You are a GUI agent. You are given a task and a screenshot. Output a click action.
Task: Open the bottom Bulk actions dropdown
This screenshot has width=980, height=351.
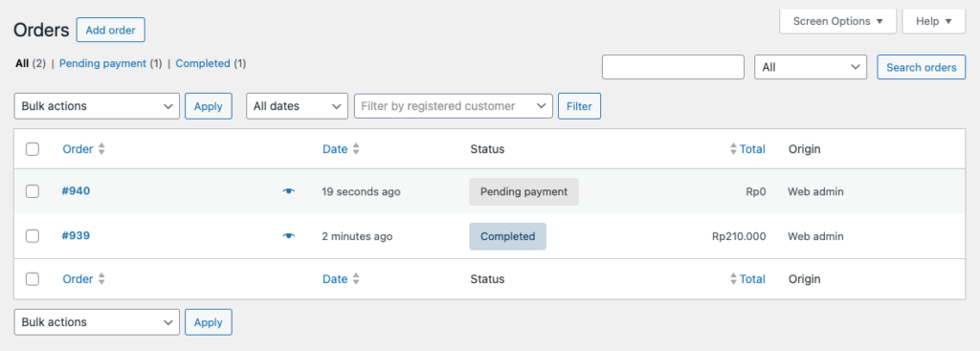(97, 322)
